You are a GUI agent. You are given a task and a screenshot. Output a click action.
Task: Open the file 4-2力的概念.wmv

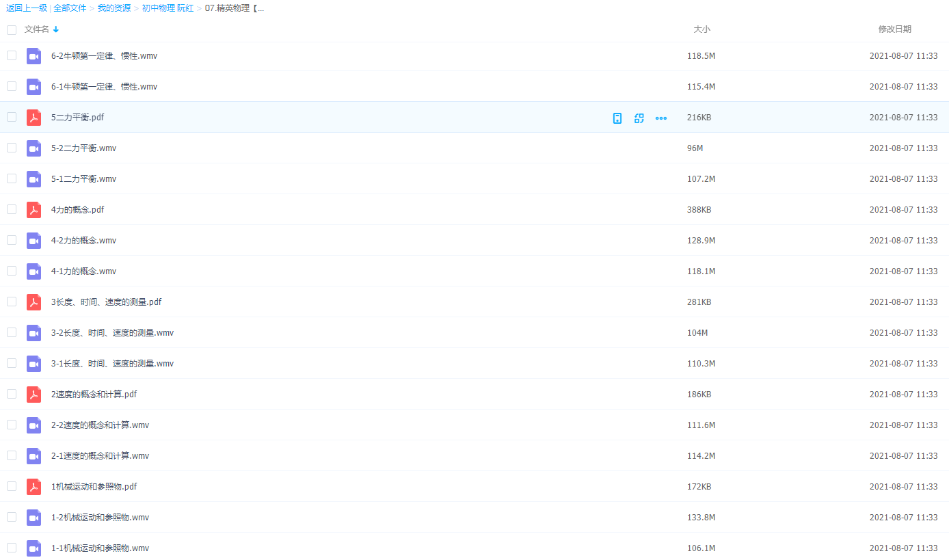point(83,241)
